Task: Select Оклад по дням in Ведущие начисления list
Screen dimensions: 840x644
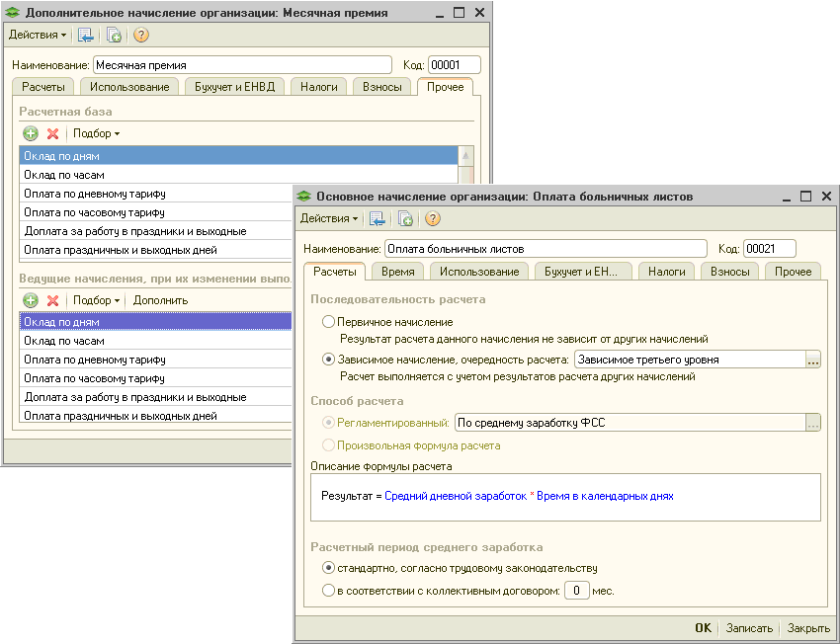Action: (x=156, y=322)
